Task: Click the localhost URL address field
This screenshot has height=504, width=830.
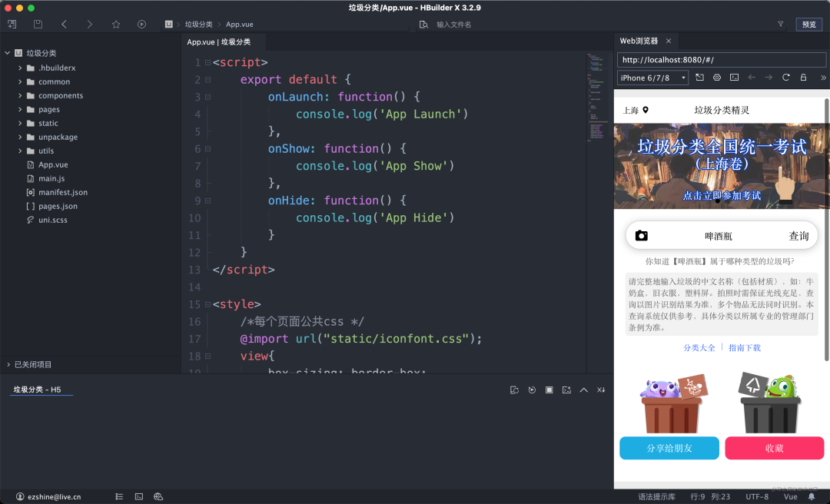Action: 722,60
